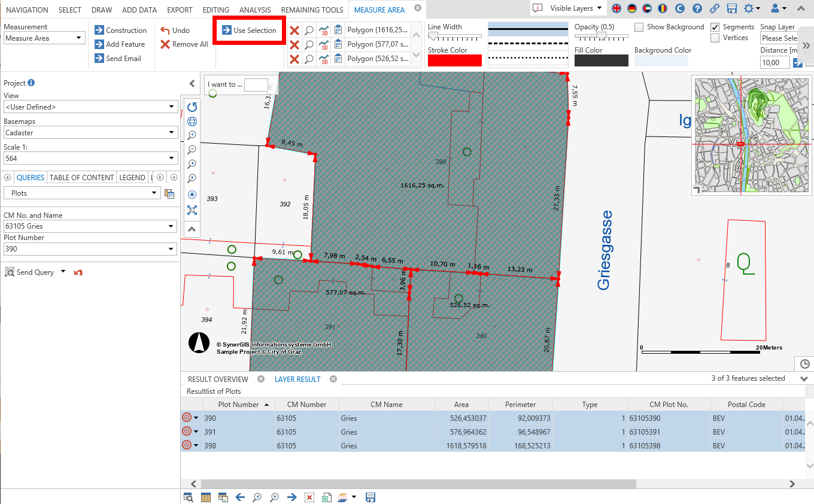Image resolution: width=814 pixels, height=504 pixels.
Task: Open the ANALYSIS ribbon tab
Action: pos(255,10)
